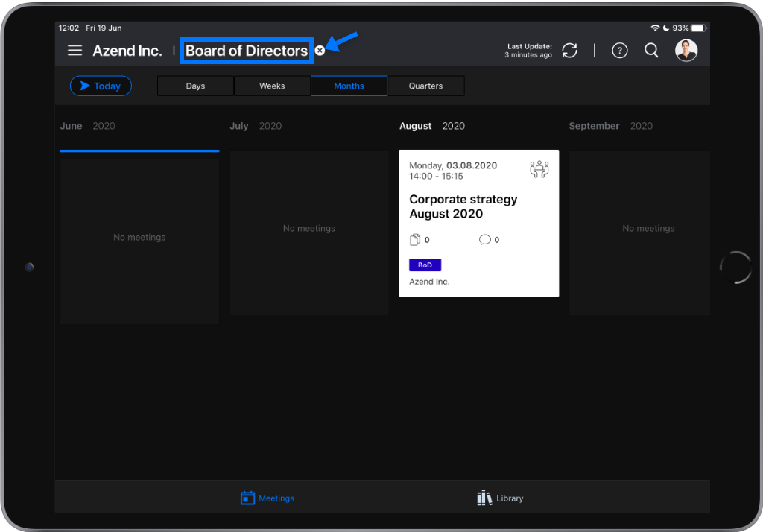The width and height of the screenshot is (763, 532).
Task: Open the Meetings tab in bottom bar
Action: click(267, 498)
